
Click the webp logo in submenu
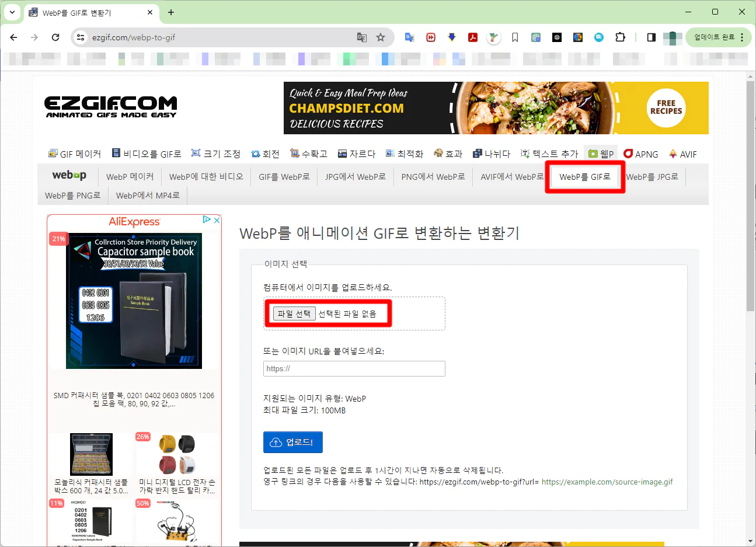click(x=69, y=175)
